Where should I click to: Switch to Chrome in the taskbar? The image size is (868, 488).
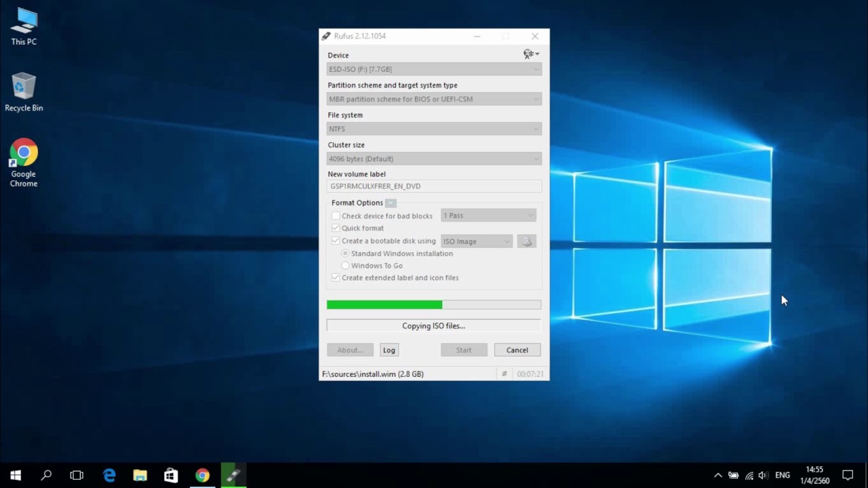pyautogui.click(x=203, y=475)
